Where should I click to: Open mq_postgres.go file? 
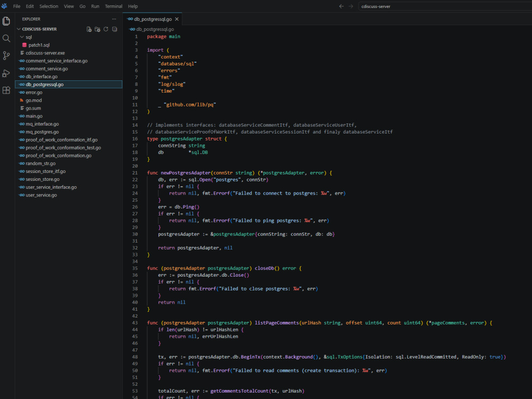tap(43, 131)
